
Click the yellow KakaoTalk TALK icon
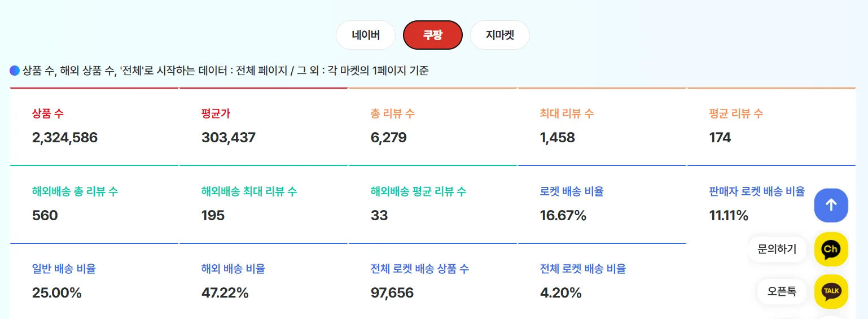[x=831, y=291]
